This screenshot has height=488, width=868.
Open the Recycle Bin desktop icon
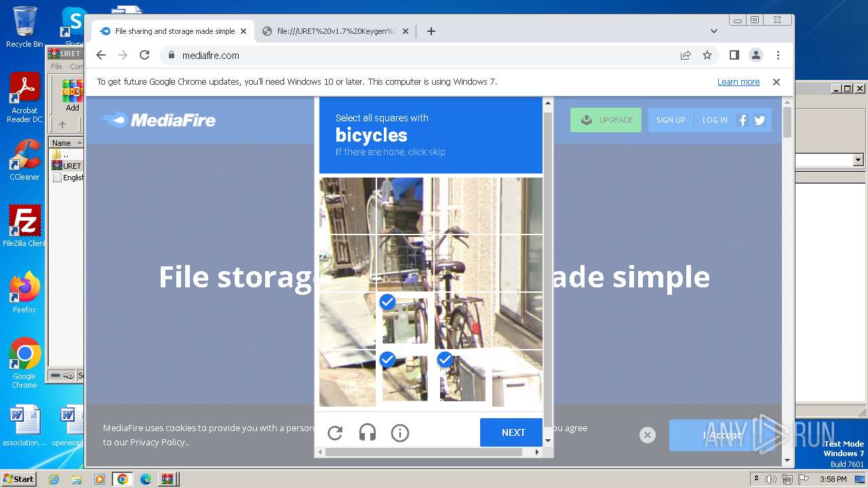click(24, 27)
